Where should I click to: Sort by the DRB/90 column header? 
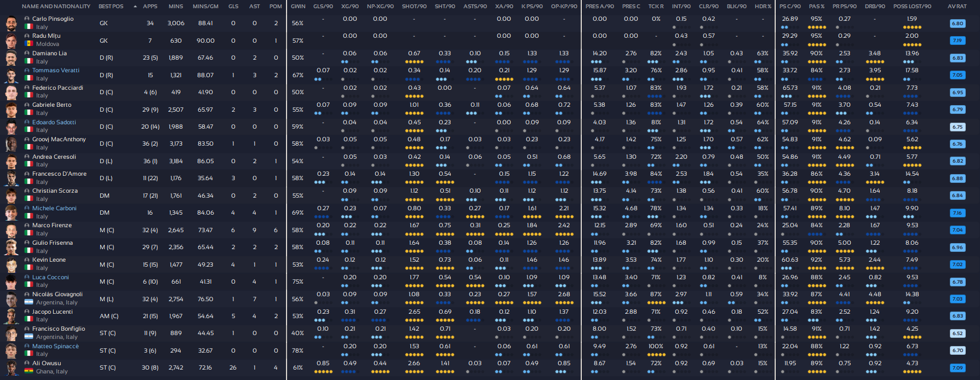tap(875, 7)
